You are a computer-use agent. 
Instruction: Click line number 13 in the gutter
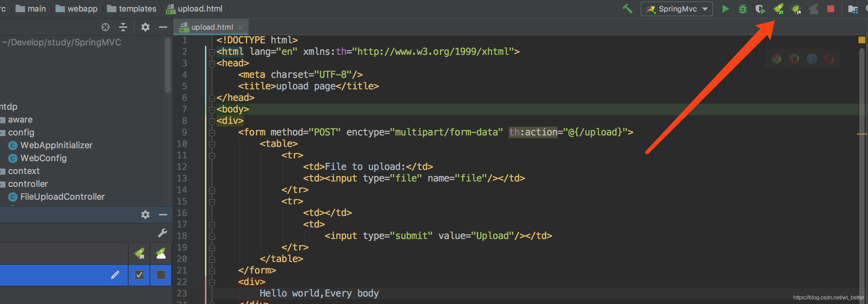coord(182,178)
